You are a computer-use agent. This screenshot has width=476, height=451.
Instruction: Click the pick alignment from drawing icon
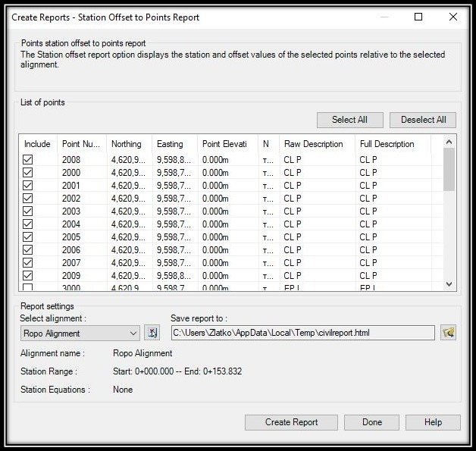(152, 333)
